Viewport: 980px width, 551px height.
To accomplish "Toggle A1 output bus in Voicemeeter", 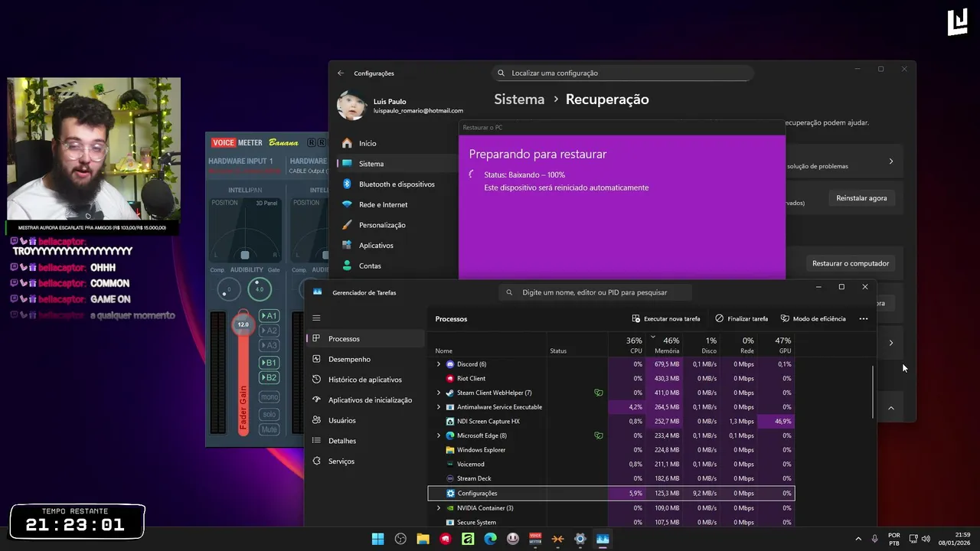I will [269, 316].
